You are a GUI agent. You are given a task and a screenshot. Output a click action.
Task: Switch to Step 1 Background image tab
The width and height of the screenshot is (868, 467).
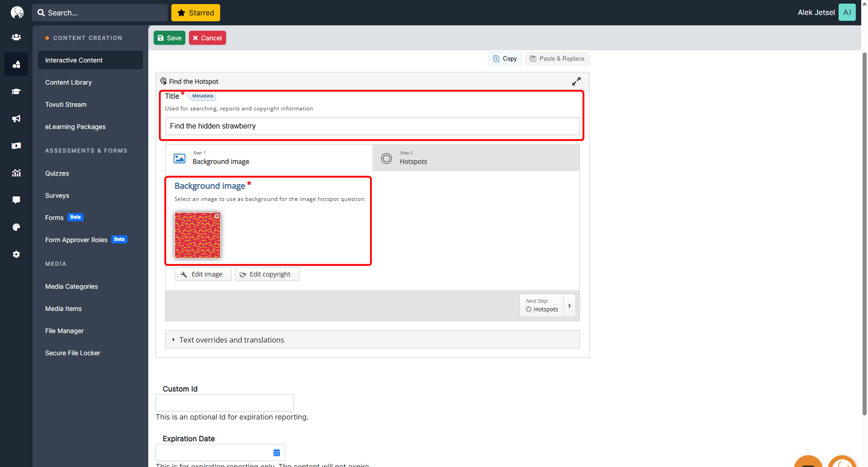pos(269,158)
